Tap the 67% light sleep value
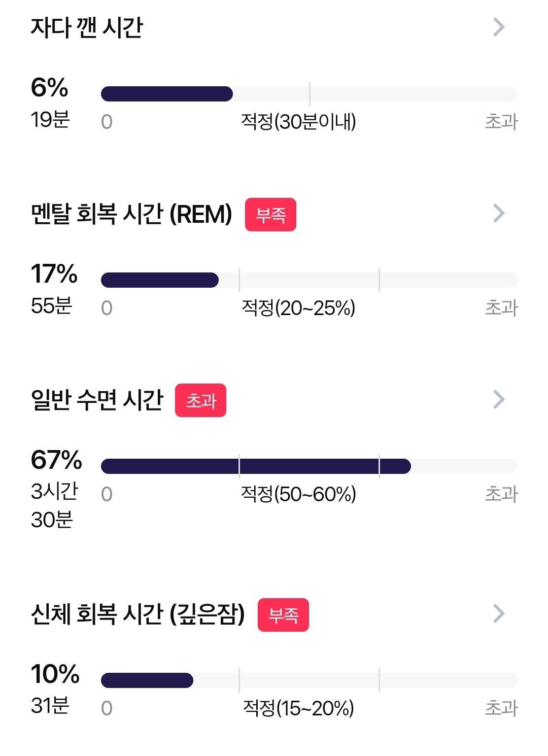This screenshot has width=548, height=756. point(56,460)
